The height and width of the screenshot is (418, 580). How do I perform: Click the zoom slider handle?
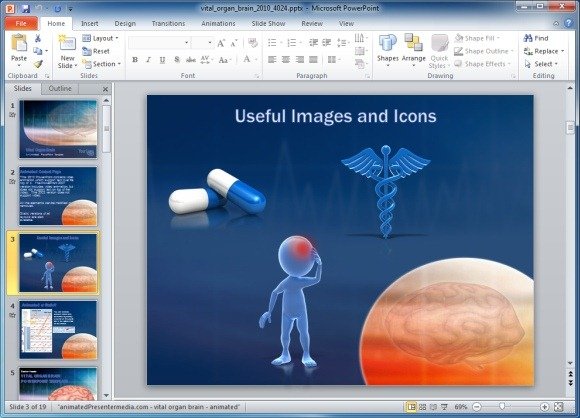[502, 407]
